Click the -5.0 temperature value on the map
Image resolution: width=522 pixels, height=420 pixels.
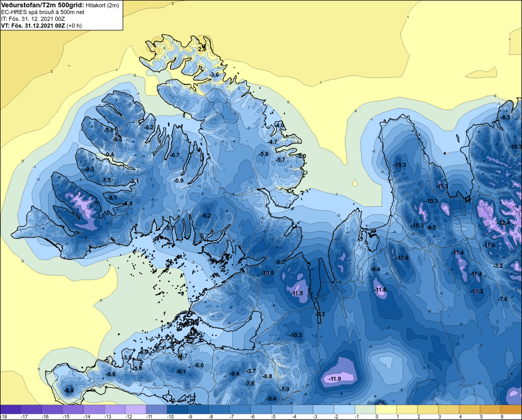[301, 156]
